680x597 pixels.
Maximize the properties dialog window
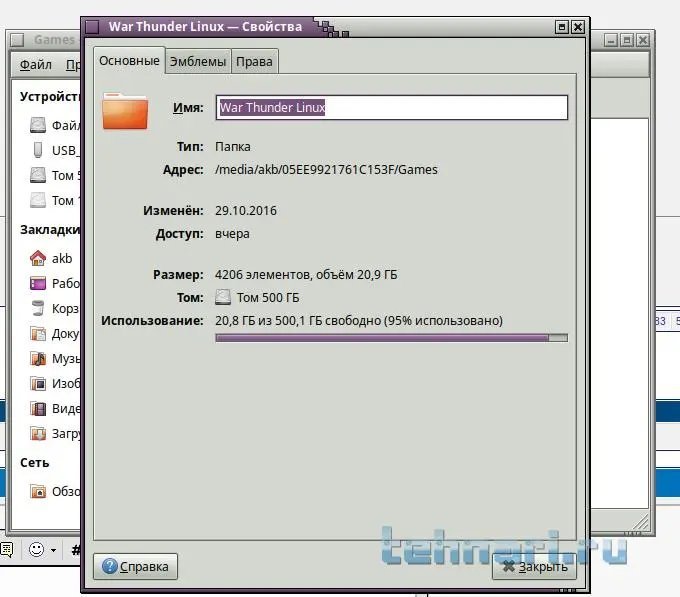pyautogui.click(x=562, y=27)
